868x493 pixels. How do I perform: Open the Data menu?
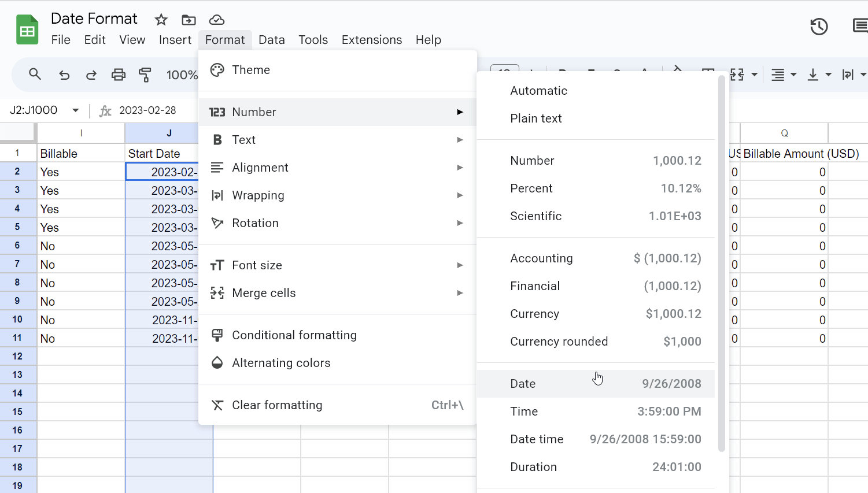pos(271,40)
